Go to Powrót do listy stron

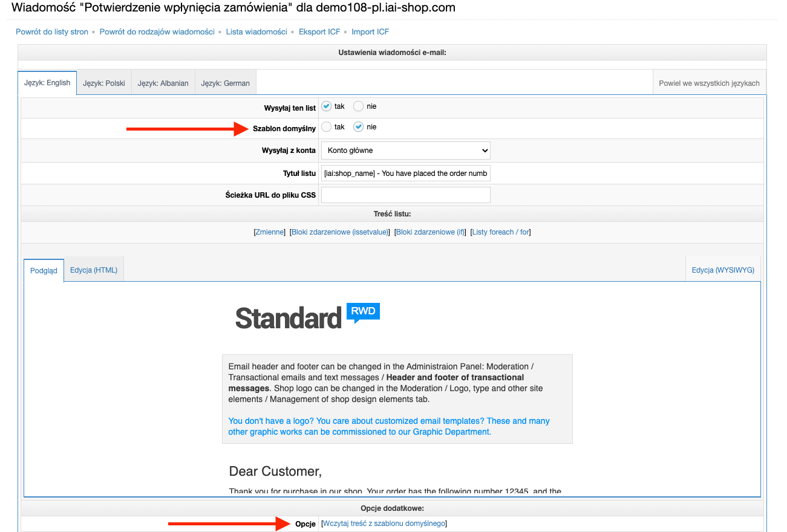click(x=52, y=32)
